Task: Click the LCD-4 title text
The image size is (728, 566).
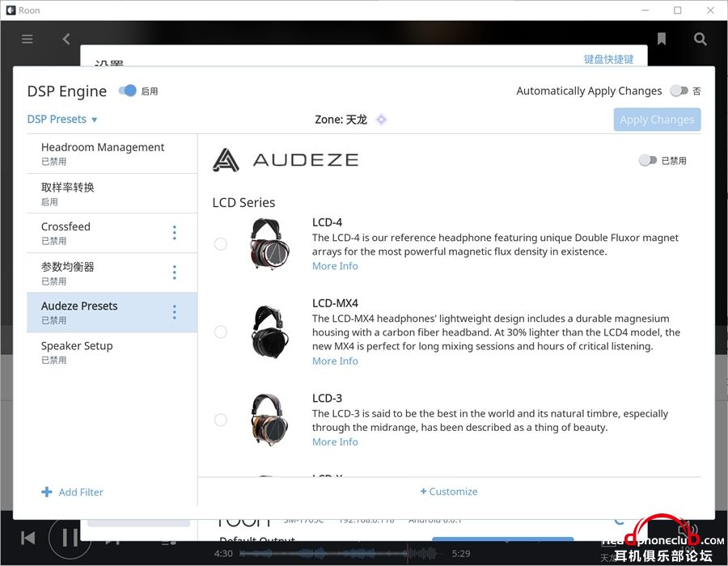Action: (327, 222)
